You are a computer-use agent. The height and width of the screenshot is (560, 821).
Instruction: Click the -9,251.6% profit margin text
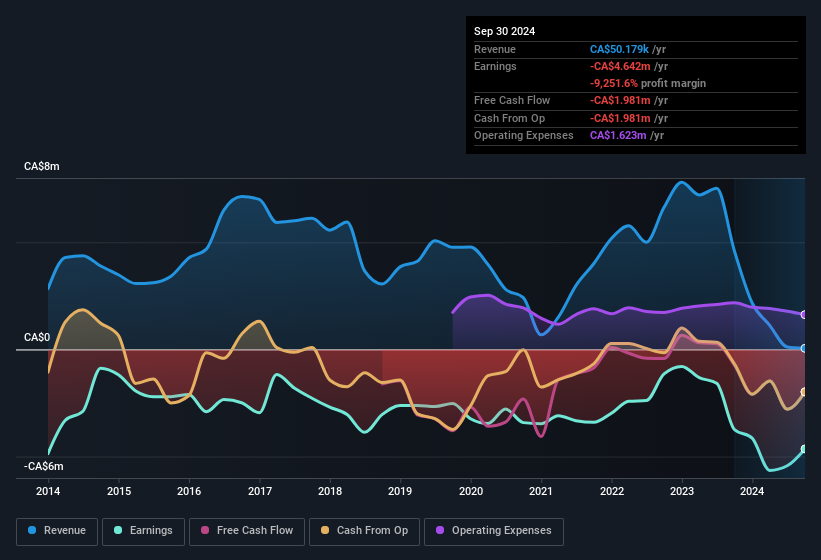coord(648,84)
